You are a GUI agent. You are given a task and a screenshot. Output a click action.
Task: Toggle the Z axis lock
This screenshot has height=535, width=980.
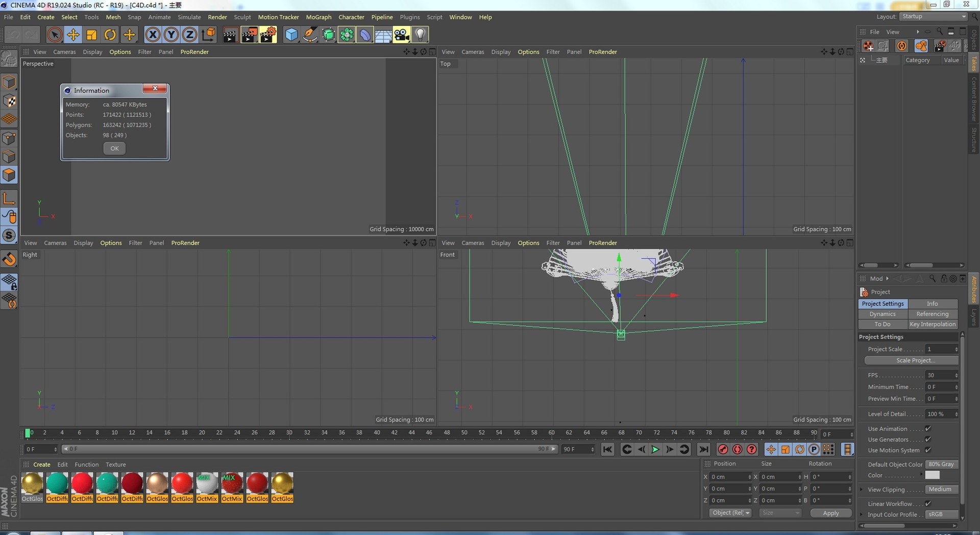tap(189, 35)
